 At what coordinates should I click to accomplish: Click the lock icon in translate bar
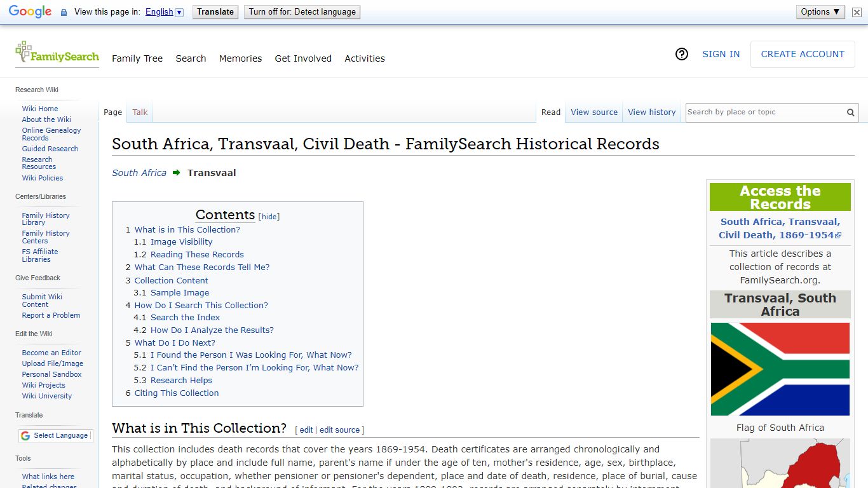pos(64,12)
